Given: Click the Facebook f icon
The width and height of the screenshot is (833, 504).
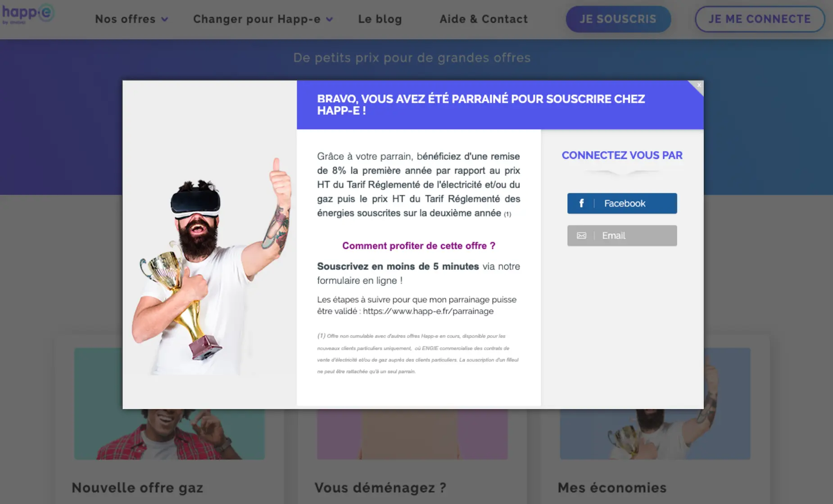Looking at the screenshot, I should coord(581,203).
